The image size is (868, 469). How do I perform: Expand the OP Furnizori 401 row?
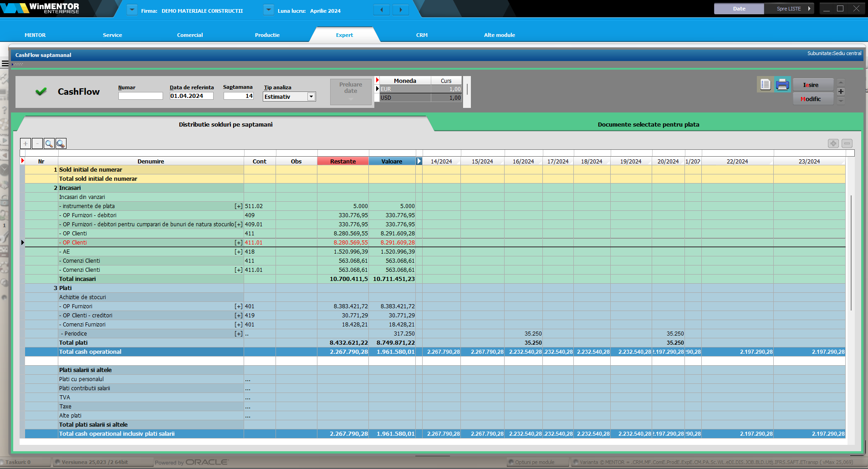pyautogui.click(x=238, y=306)
